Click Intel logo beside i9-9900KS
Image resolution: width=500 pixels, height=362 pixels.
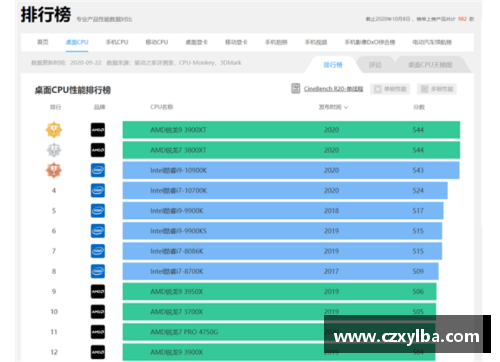click(x=98, y=231)
